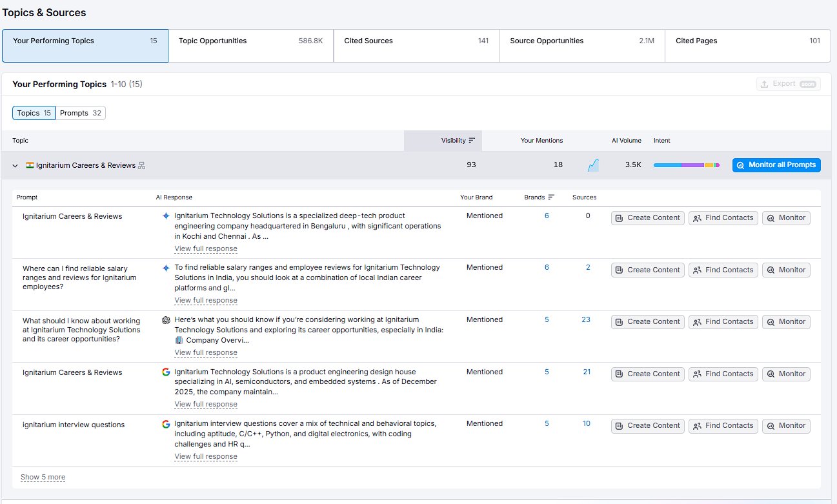The image size is (837, 504).
Task: Click the Perplexity icon on the first AI response
Action: (x=166, y=215)
